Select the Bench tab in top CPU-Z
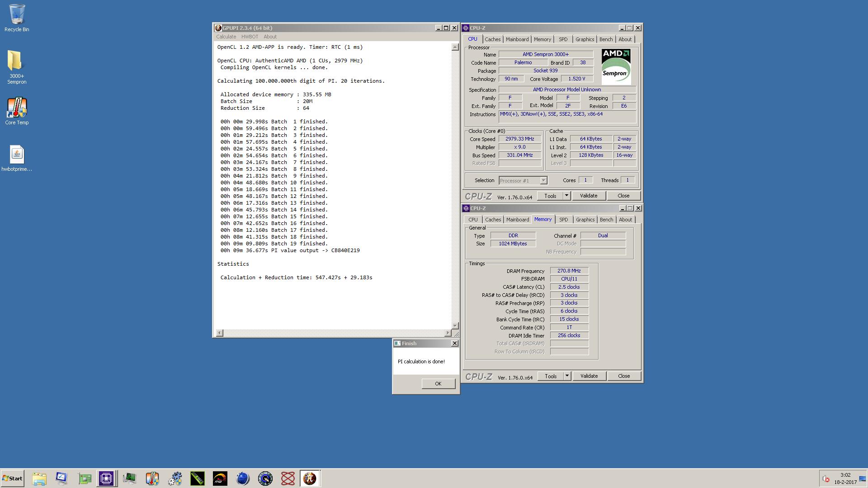868x488 pixels. pyautogui.click(x=606, y=39)
